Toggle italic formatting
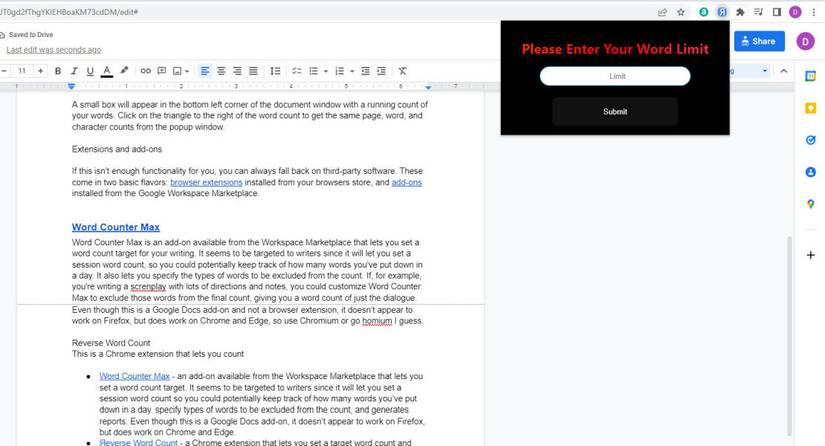The image size is (825, 446). point(74,71)
